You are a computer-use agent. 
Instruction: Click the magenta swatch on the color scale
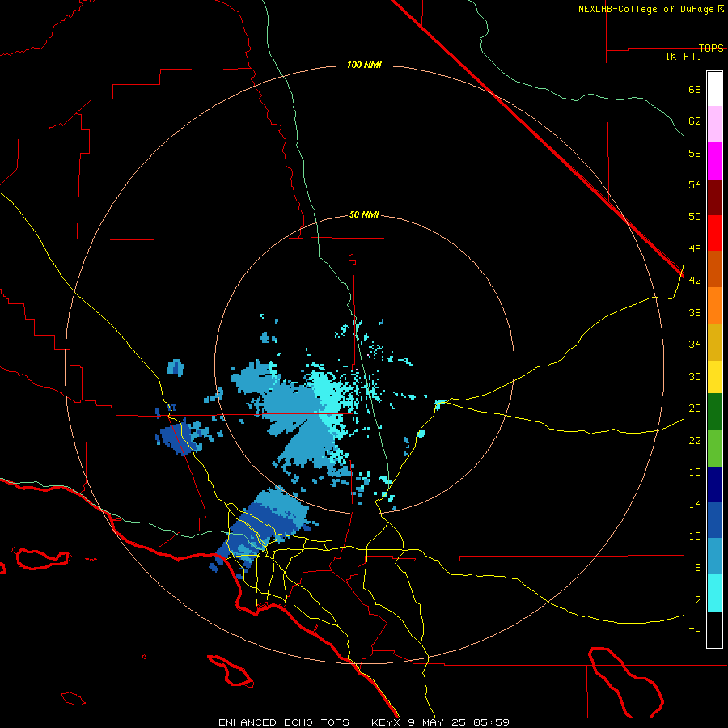click(714, 161)
